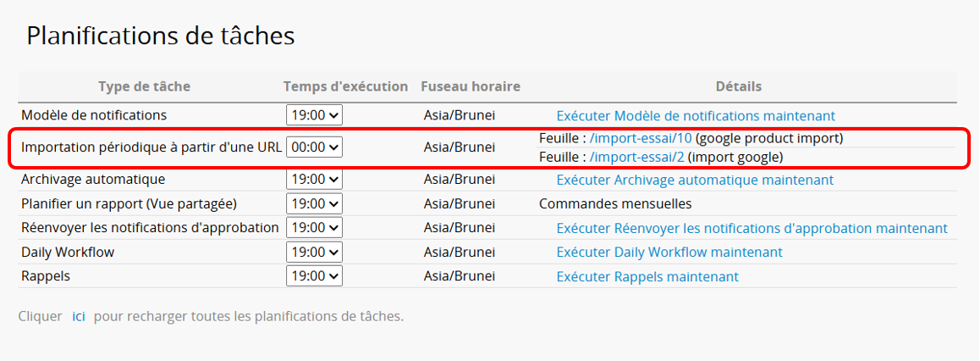The width and height of the screenshot is (980, 361).
Task: Expand time dropdown for Importation périodique row
Action: pyautogui.click(x=314, y=147)
